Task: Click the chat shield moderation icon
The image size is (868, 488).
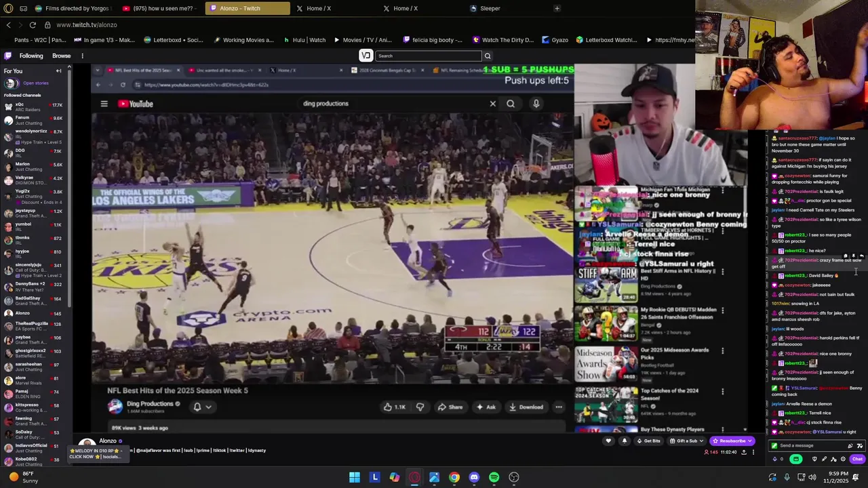Action: (814, 459)
